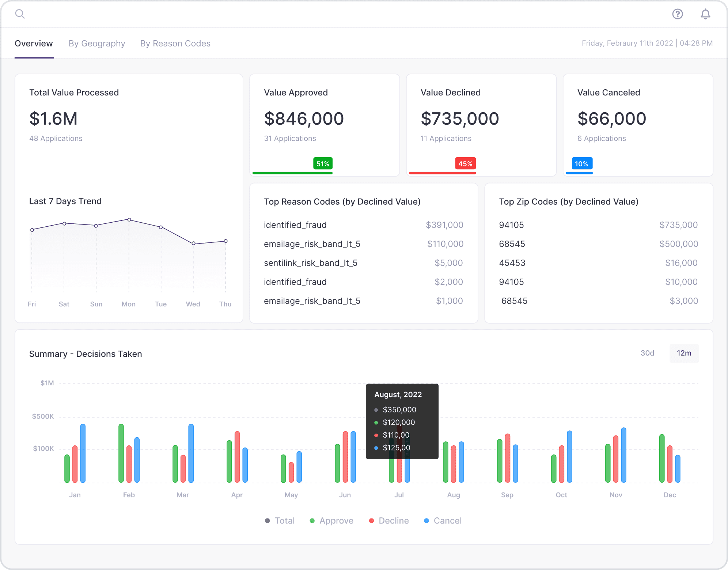Select the 12m time range

pyautogui.click(x=683, y=353)
